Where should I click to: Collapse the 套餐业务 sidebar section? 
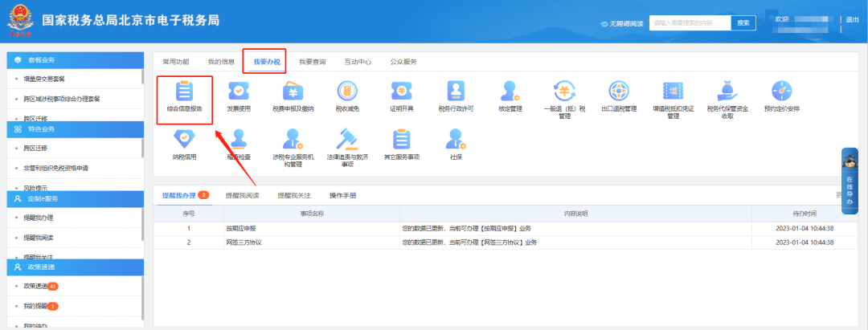[x=74, y=60]
